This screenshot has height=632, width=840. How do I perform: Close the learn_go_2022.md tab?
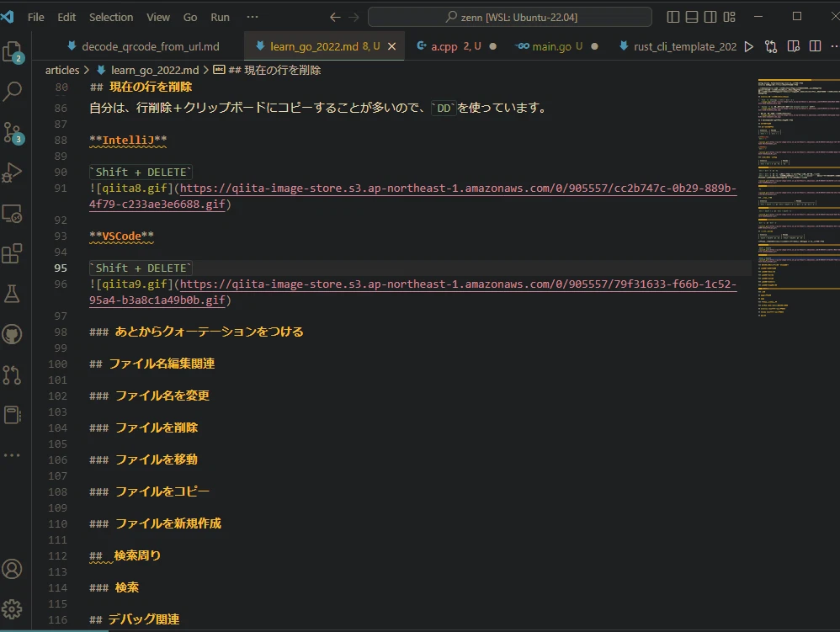[392, 46]
